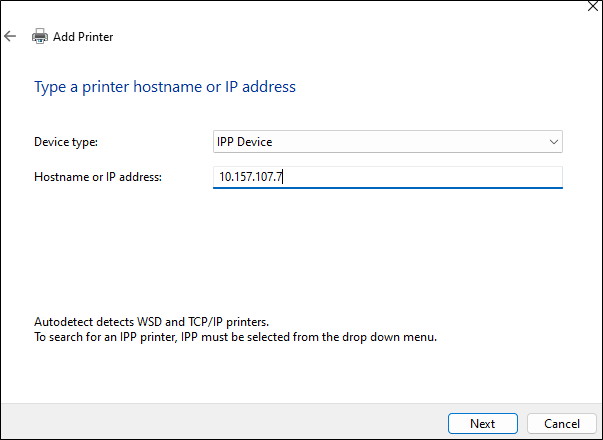Click empty right side of Hostname field
Viewport: 603px width, 440px height.
point(450,177)
